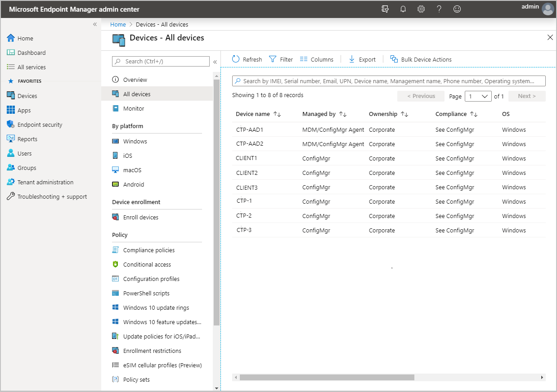Collapse the left navigation pane
The height and width of the screenshot is (392, 557).
95,24
